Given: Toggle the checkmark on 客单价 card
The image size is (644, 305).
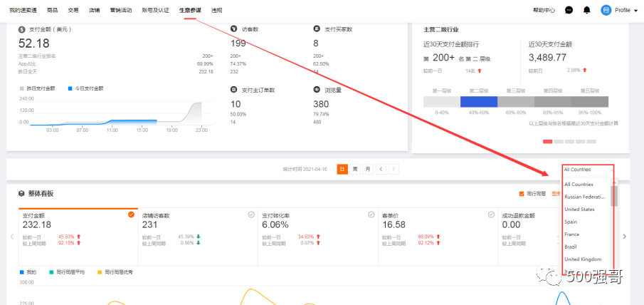Looking at the screenshot, I should click(491, 214).
